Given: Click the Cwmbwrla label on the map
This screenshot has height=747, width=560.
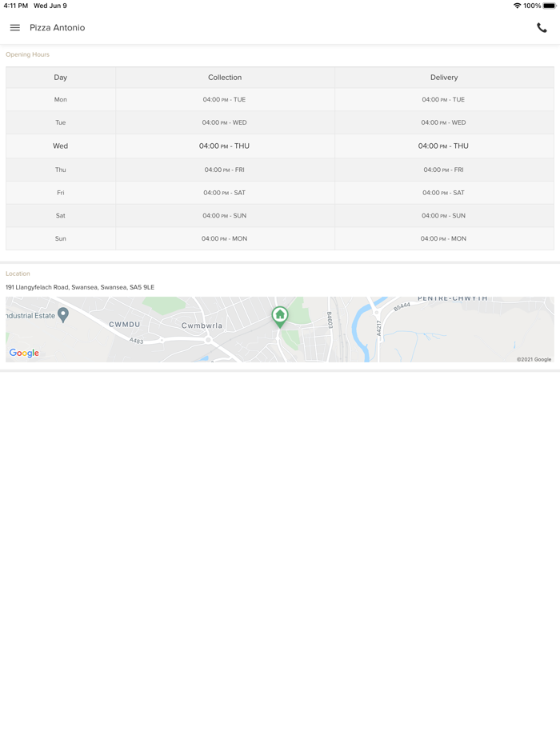Looking at the screenshot, I should click(202, 326).
